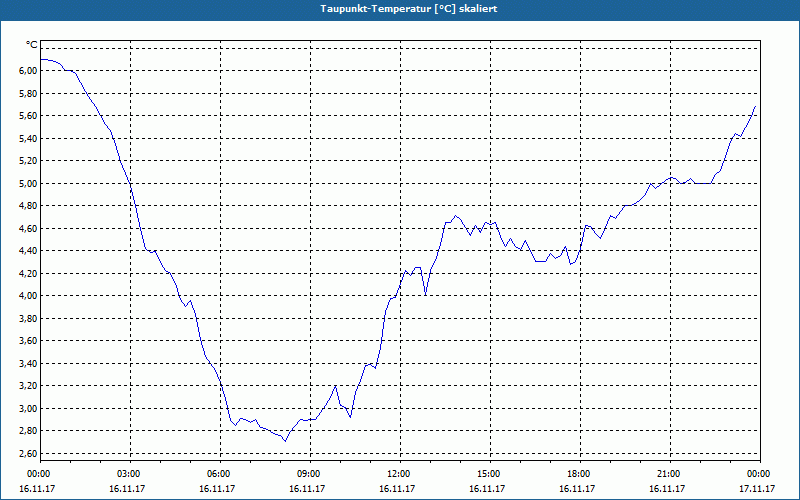Image resolution: width=800 pixels, height=500 pixels.
Task: Select the '4,00' y-axis label
Action: (28, 295)
